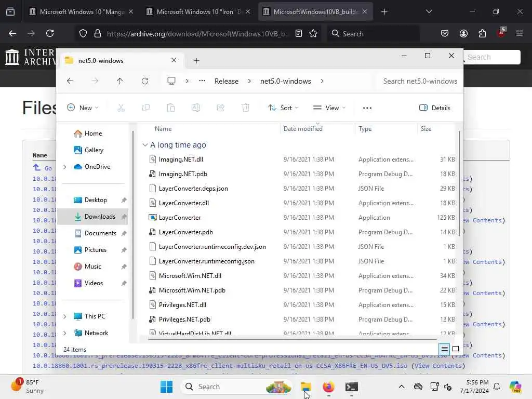The height and width of the screenshot is (399, 532).
Task: Open the weather widget showing 85°F
Action: 28,387
